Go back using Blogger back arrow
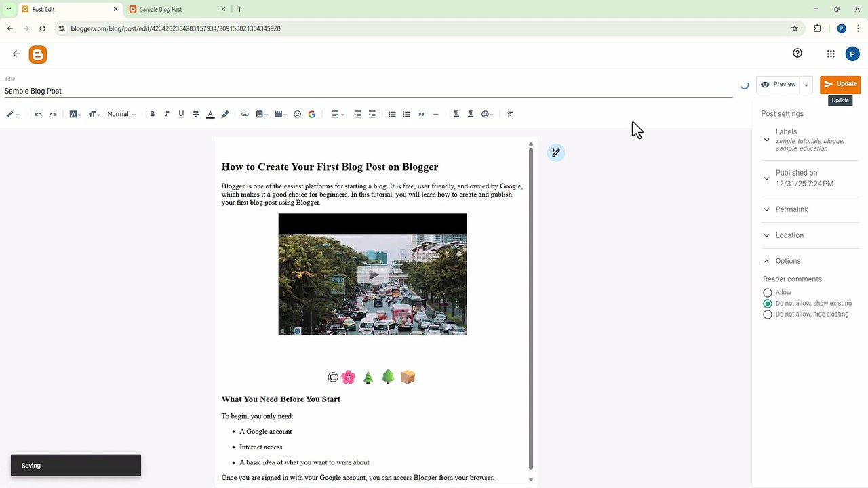 [x=16, y=54]
